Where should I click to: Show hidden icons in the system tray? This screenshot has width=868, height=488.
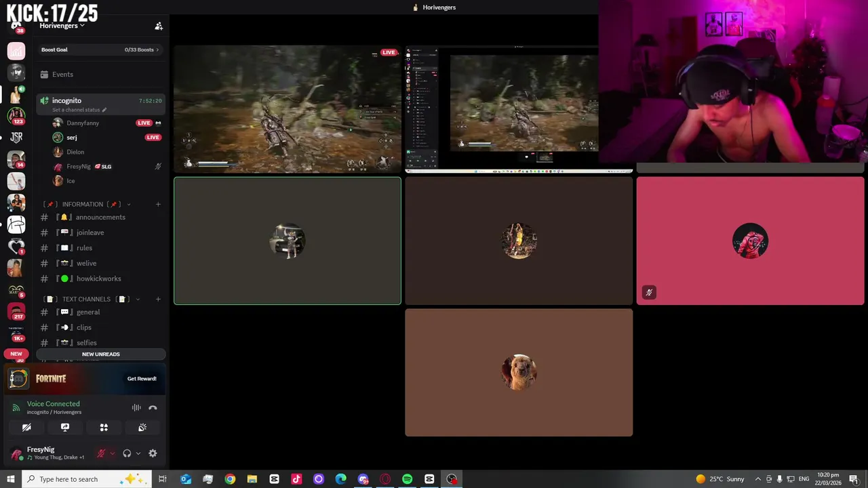pos(758,479)
